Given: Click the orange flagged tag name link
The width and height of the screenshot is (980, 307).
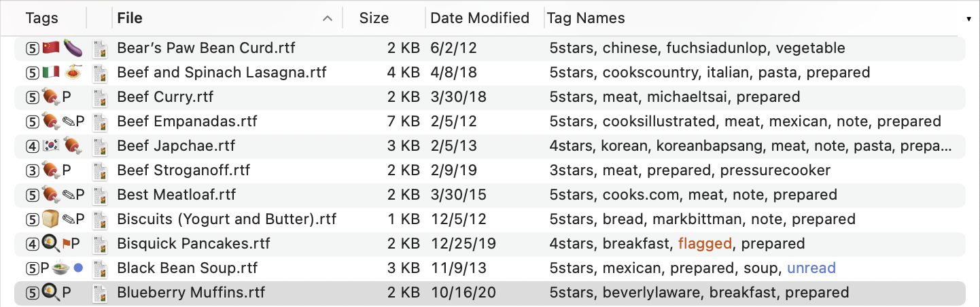Looking at the screenshot, I should coord(705,244).
